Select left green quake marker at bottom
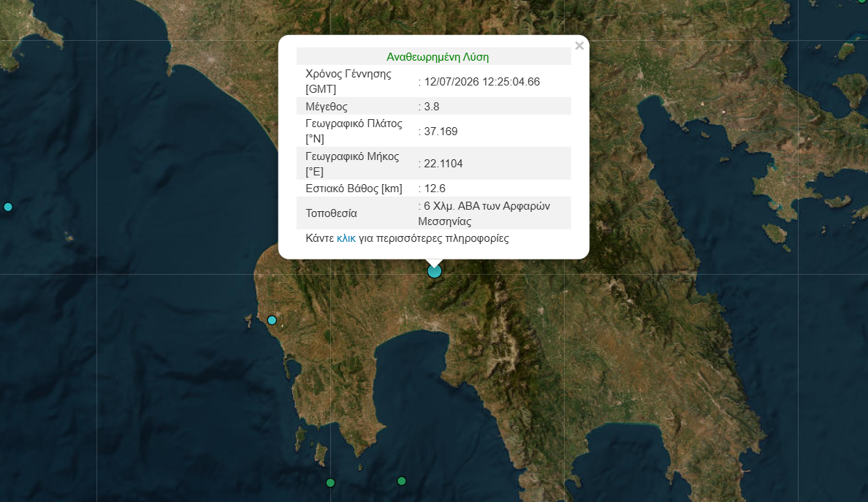 click(x=330, y=482)
